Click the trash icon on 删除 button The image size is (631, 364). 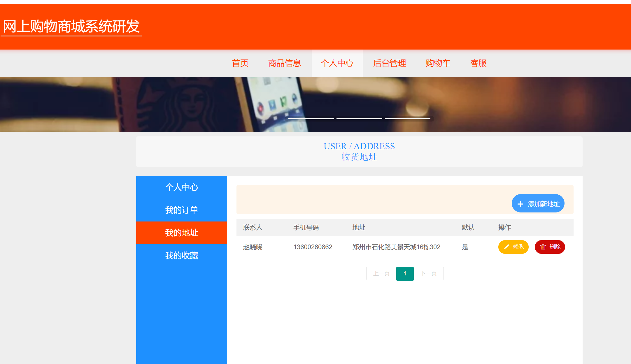click(543, 247)
